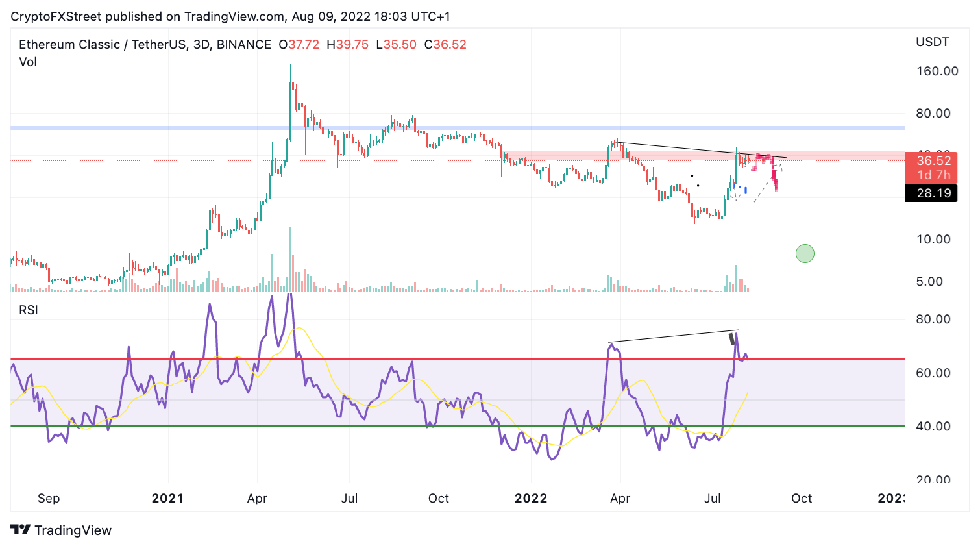Click the 2022 date axis label

pyautogui.click(x=531, y=498)
